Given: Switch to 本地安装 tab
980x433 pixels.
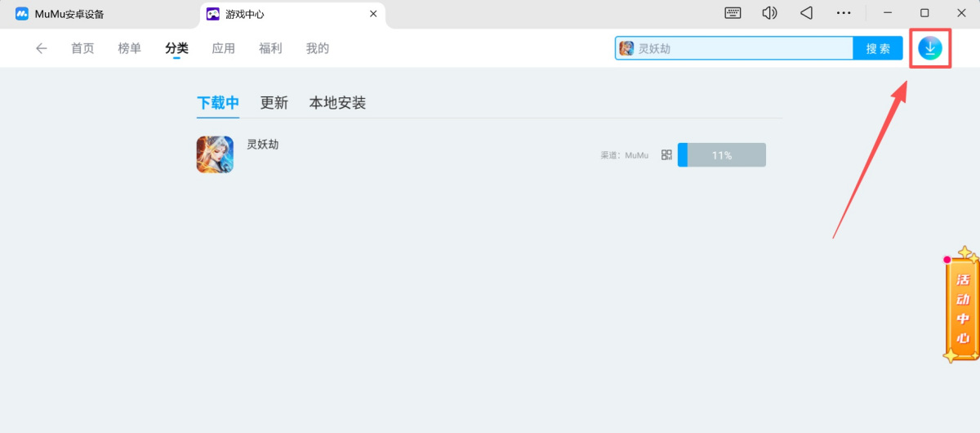Looking at the screenshot, I should [337, 103].
